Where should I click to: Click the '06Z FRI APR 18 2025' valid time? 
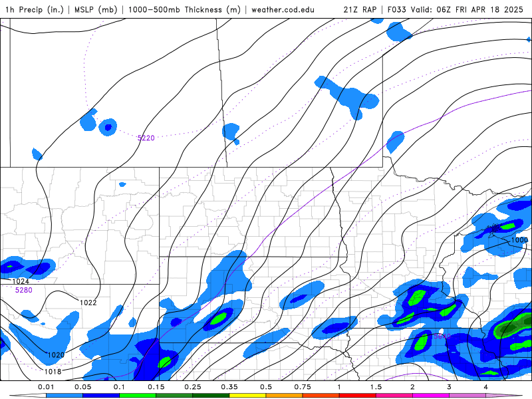click(x=479, y=9)
